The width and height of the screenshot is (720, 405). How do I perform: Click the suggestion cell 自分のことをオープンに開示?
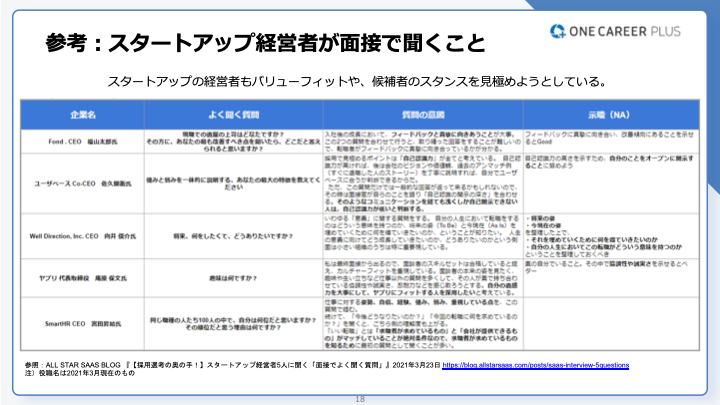[611, 184]
